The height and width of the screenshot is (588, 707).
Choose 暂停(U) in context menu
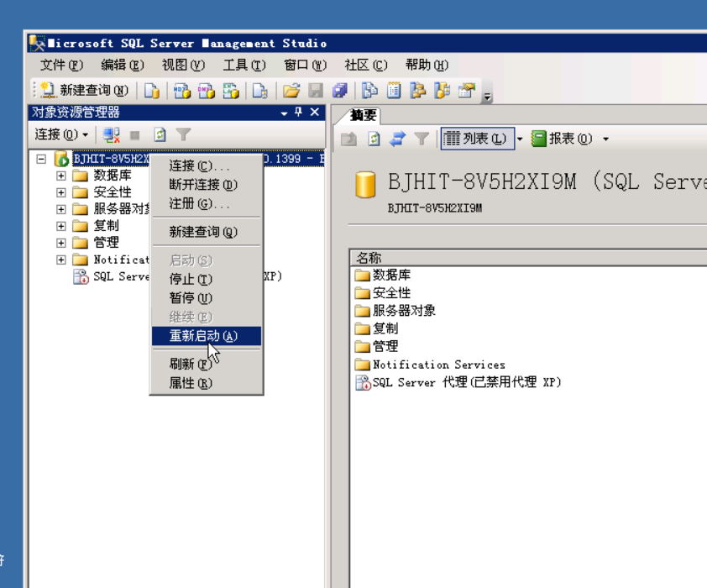[207, 298]
